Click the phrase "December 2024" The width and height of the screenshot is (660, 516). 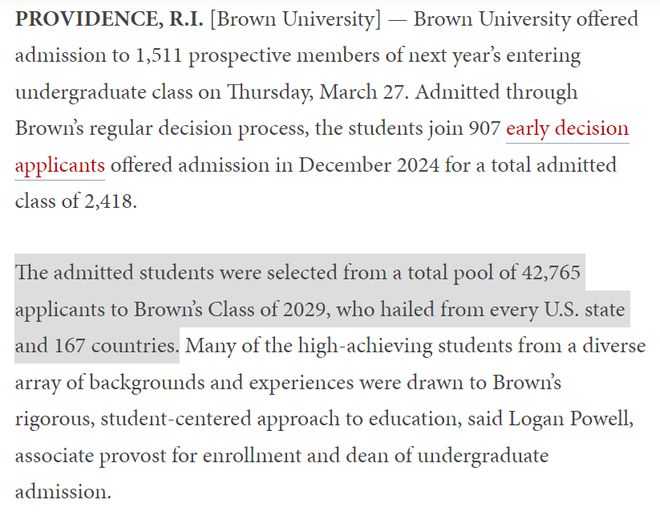pos(369,165)
